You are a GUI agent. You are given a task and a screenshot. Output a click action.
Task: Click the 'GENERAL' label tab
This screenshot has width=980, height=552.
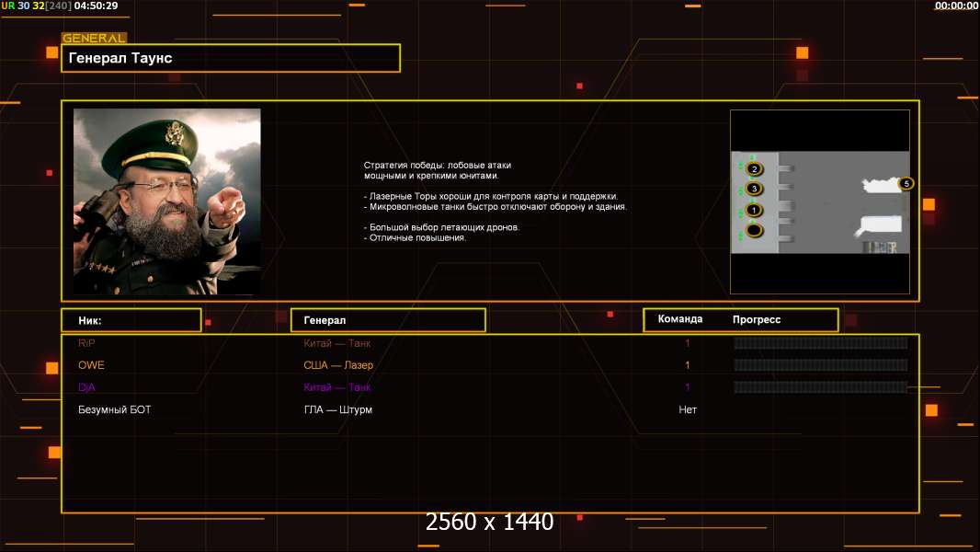pos(94,38)
